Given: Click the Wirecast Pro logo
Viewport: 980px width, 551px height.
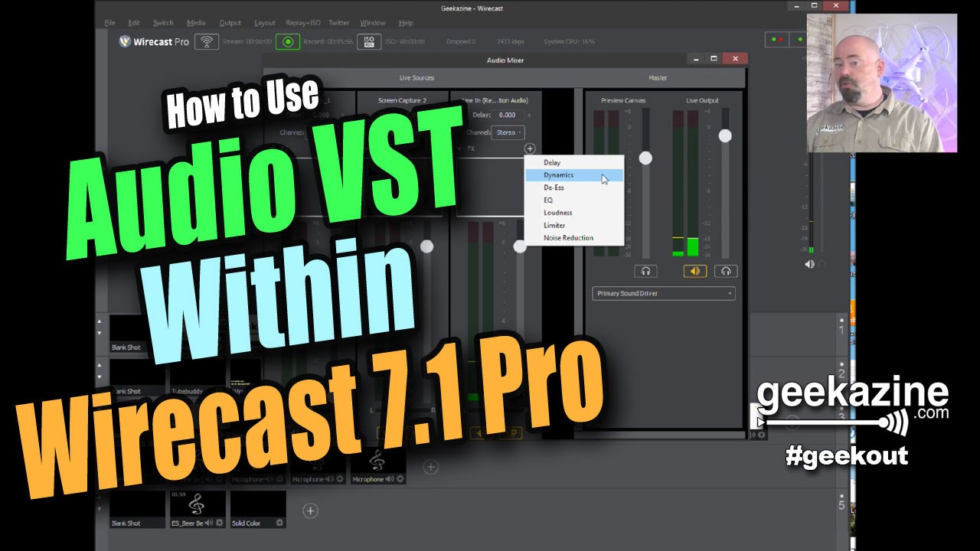Looking at the screenshot, I should (x=154, y=42).
